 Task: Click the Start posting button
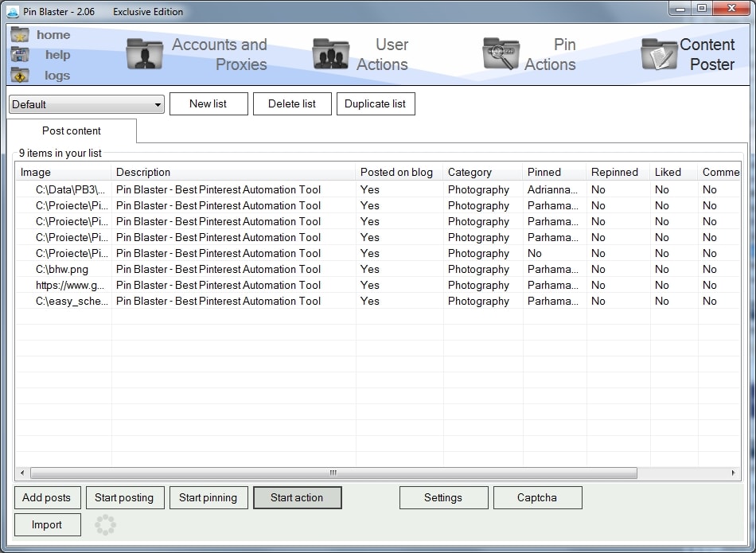[125, 497]
